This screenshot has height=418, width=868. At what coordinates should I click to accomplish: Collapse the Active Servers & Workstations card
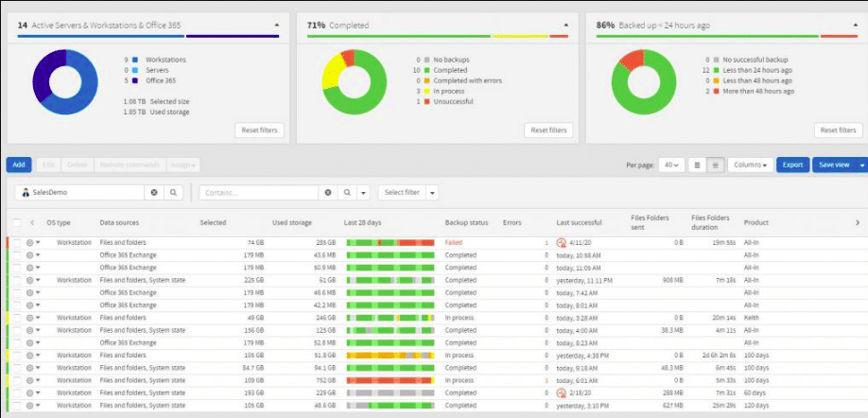pos(276,26)
